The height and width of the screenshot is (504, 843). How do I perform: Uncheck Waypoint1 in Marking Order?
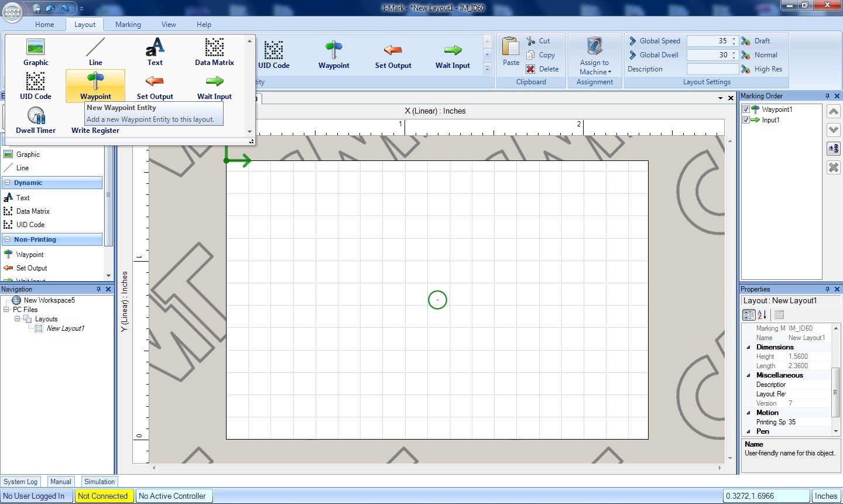746,109
